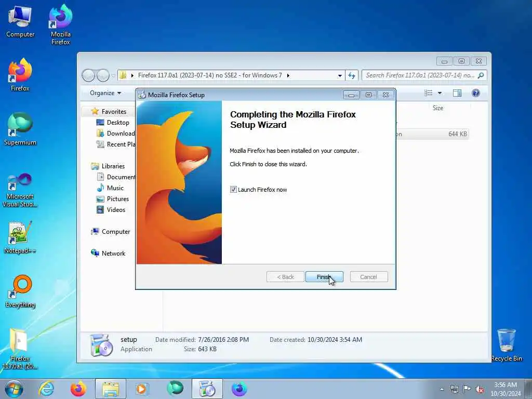The width and height of the screenshot is (532, 399).
Task: Toggle the Launch Firefox now checkbox
Action: pos(233,189)
